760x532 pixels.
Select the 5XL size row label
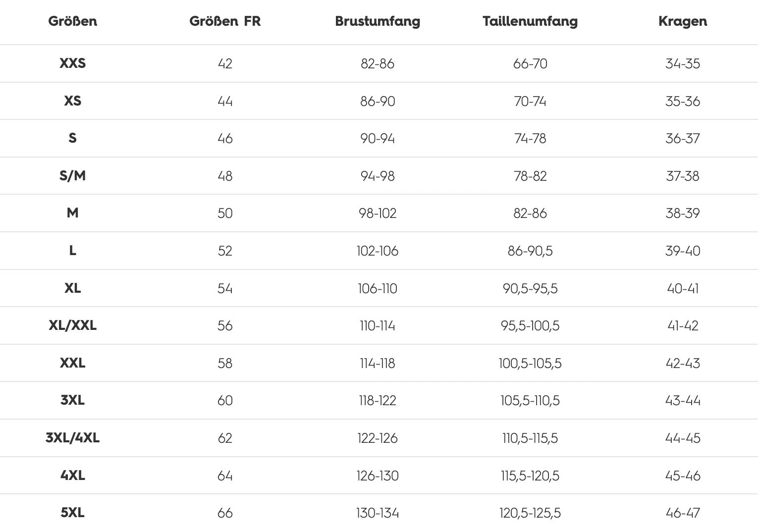[x=73, y=513]
